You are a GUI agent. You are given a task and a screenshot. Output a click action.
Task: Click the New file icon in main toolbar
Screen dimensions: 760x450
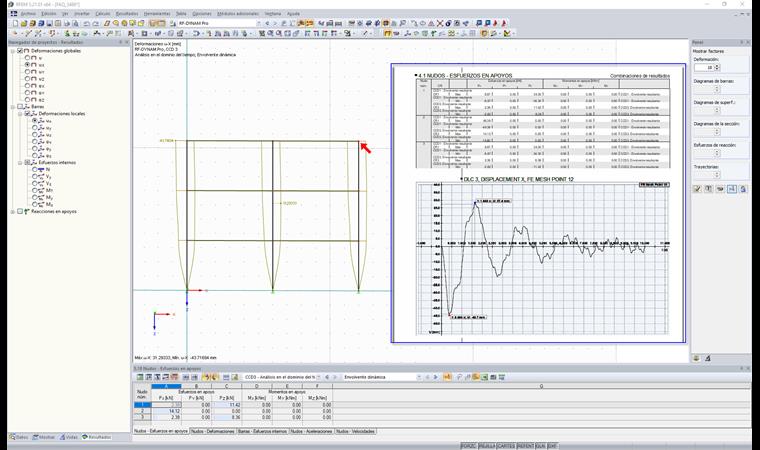(16, 23)
